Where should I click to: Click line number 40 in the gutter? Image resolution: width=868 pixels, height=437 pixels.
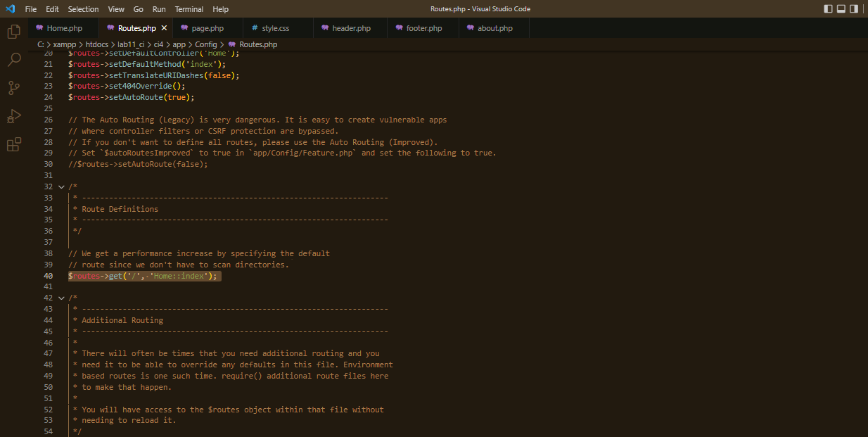[48, 275]
